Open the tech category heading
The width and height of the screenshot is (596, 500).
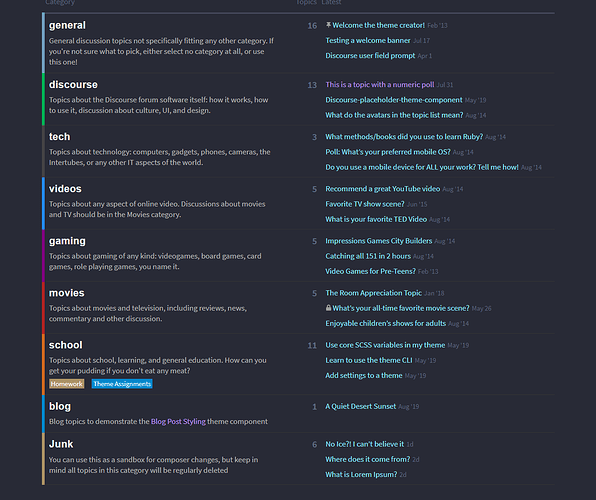[59, 137]
